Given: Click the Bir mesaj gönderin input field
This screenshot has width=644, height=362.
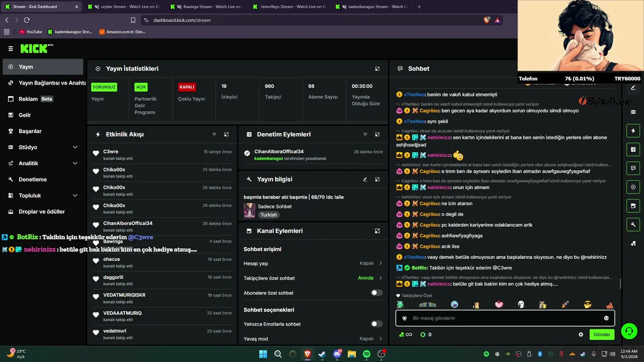Looking at the screenshot, I should (x=505, y=318).
